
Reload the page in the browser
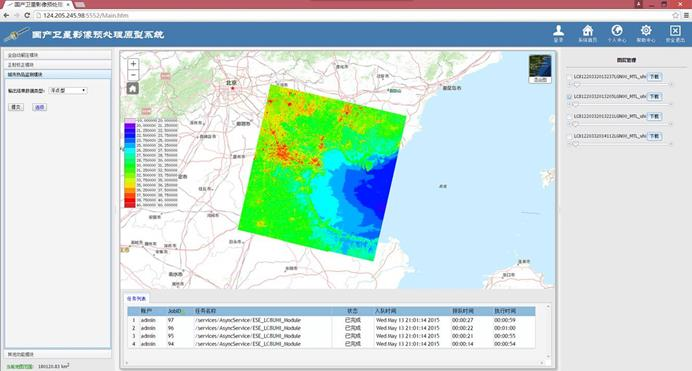point(27,15)
